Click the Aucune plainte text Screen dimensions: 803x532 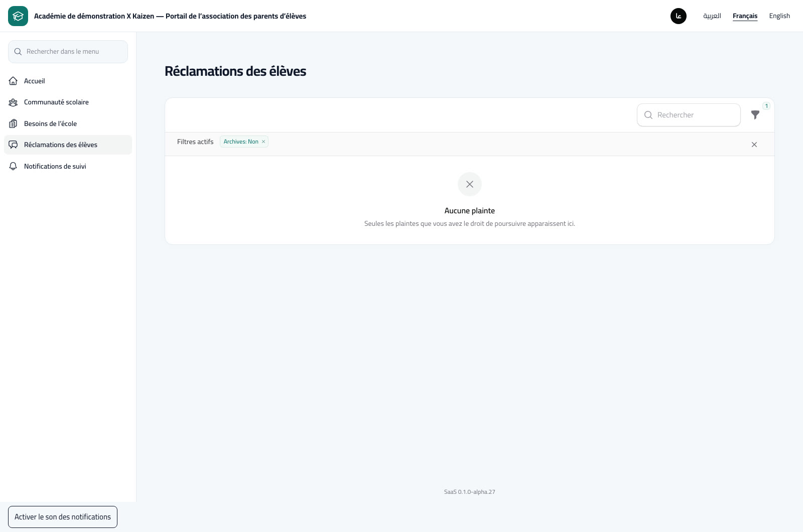point(470,211)
